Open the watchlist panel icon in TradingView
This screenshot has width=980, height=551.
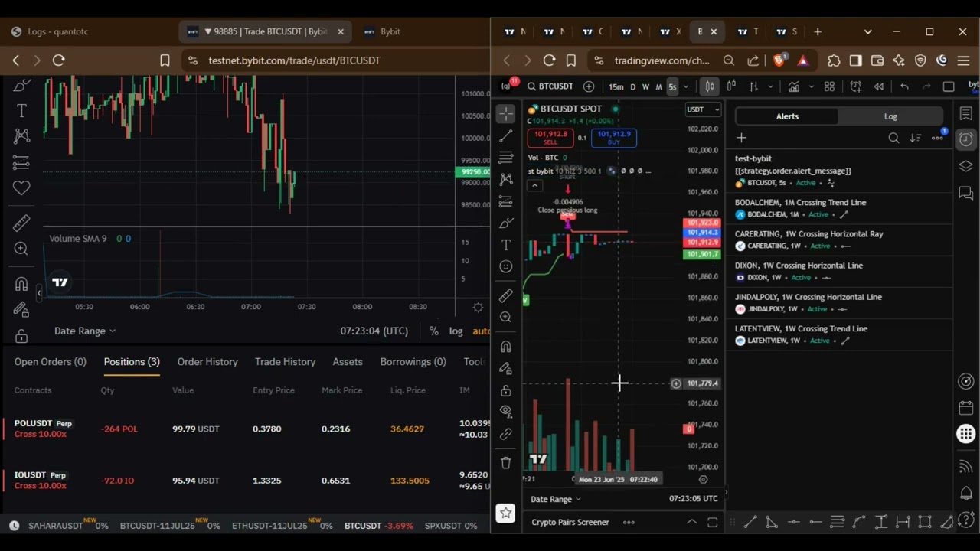click(x=965, y=113)
